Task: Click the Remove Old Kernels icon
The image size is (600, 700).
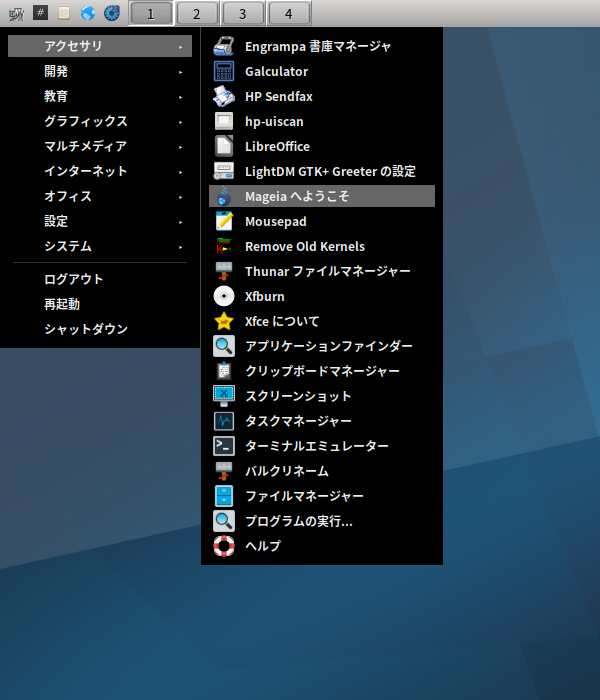Action: pyautogui.click(x=224, y=246)
